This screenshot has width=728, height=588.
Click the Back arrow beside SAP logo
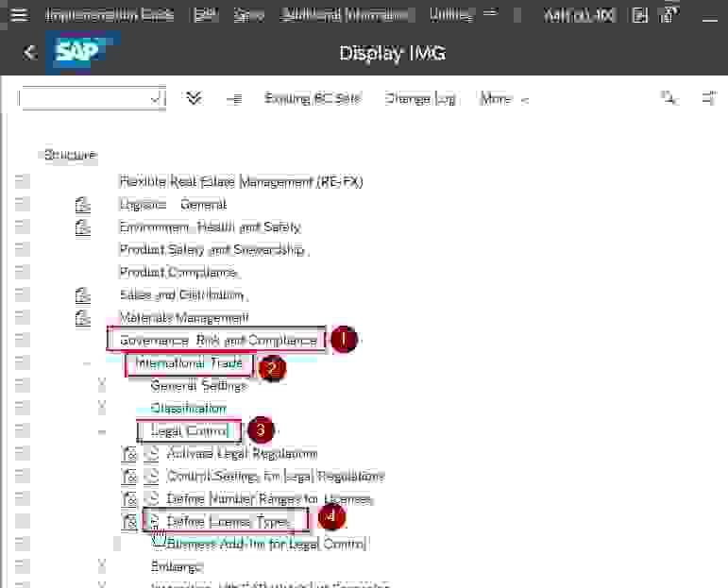coord(29,53)
